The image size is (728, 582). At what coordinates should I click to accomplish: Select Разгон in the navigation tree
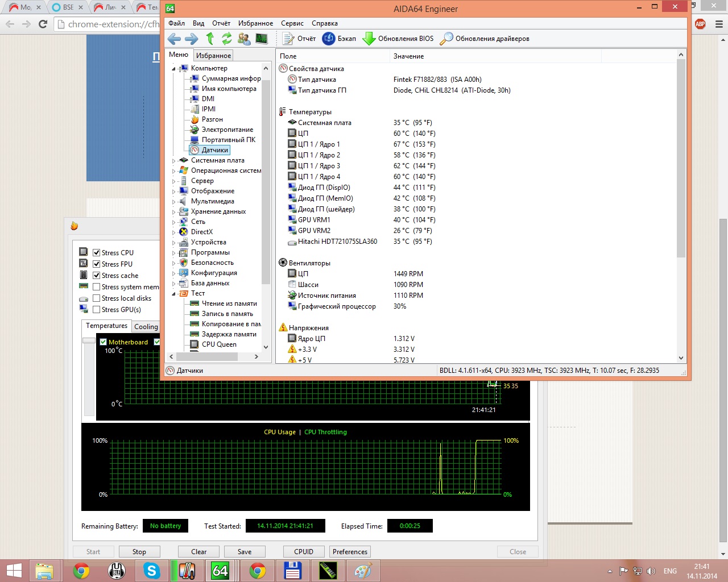click(212, 119)
